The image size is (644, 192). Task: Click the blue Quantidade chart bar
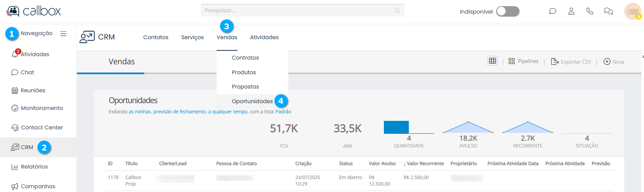(396, 127)
